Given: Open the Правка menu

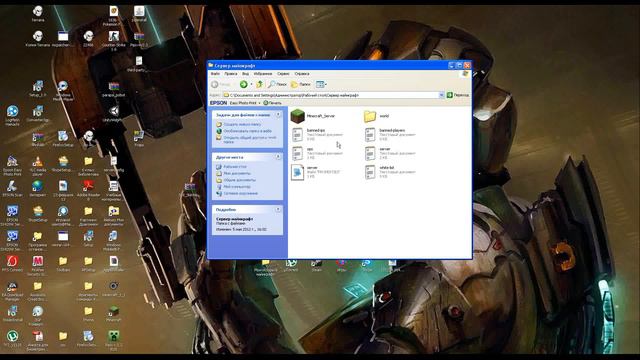Looking at the screenshot, I should (x=231, y=74).
